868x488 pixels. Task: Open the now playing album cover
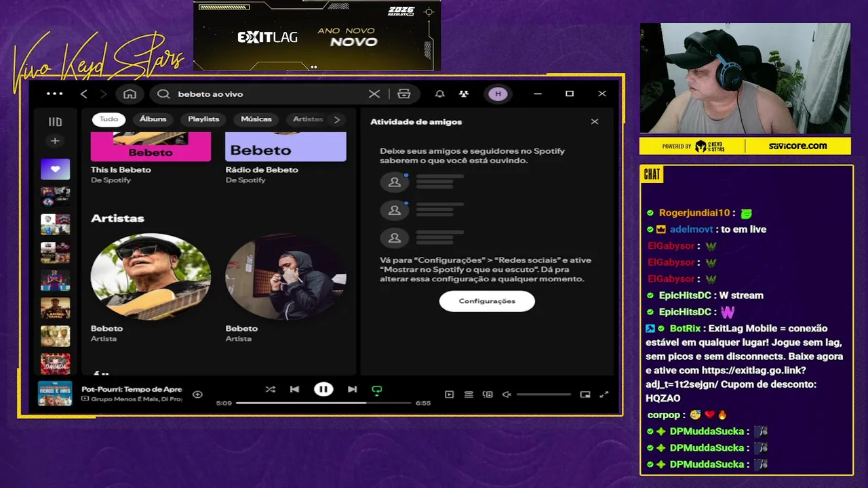click(x=55, y=394)
